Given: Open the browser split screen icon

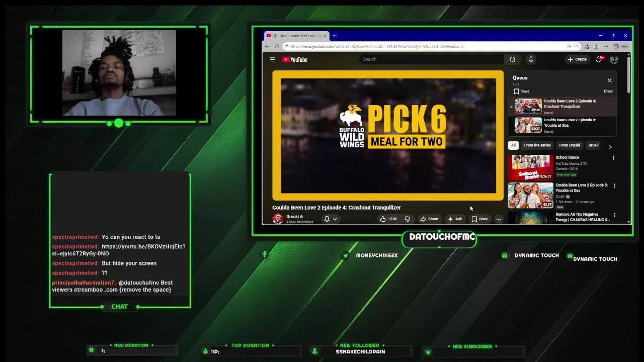Looking at the screenshot, I should pyautogui.click(x=569, y=46).
